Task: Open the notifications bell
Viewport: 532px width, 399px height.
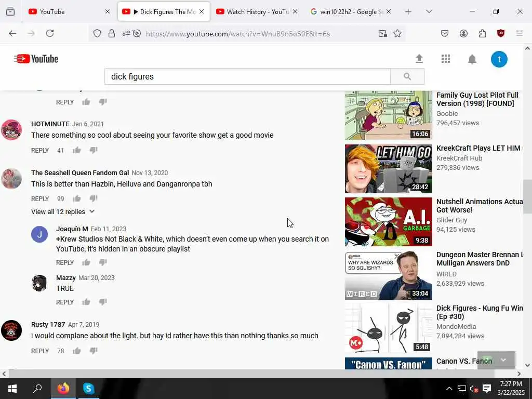Action: (472, 59)
